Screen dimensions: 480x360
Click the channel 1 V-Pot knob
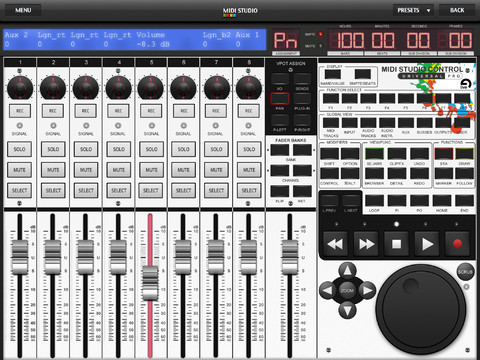20,88
